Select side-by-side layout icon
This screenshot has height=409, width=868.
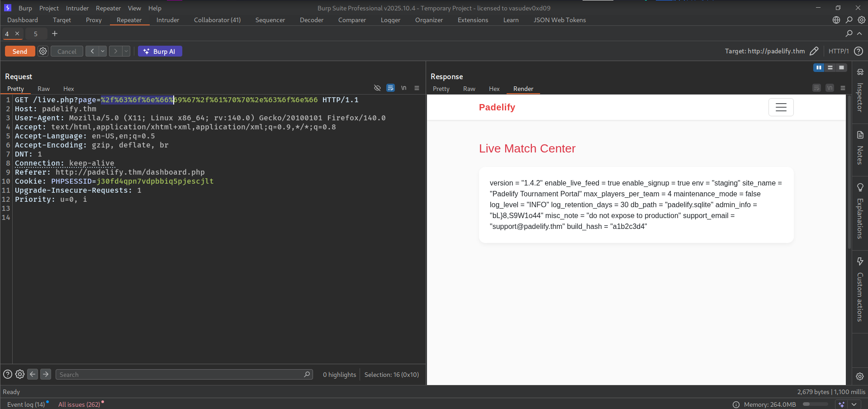click(819, 67)
